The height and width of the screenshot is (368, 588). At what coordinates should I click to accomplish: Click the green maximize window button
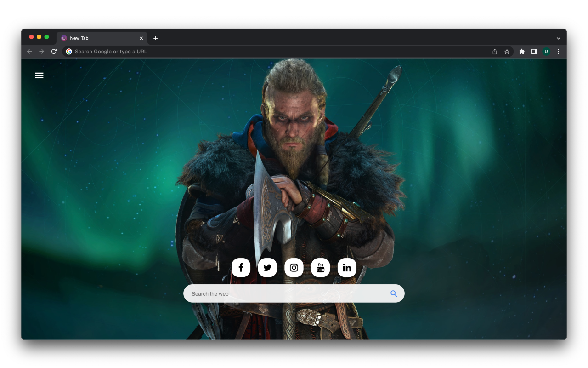click(46, 37)
